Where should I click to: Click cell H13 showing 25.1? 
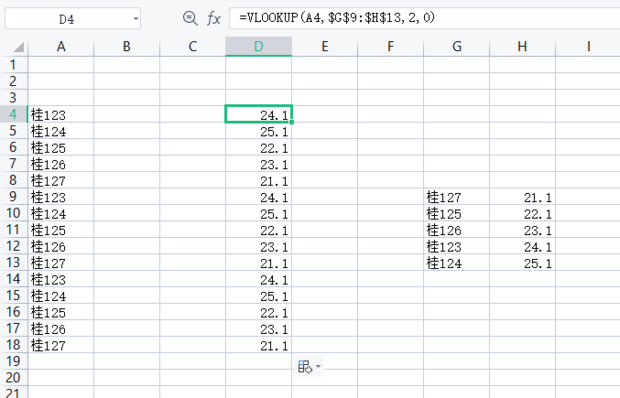(522, 262)
